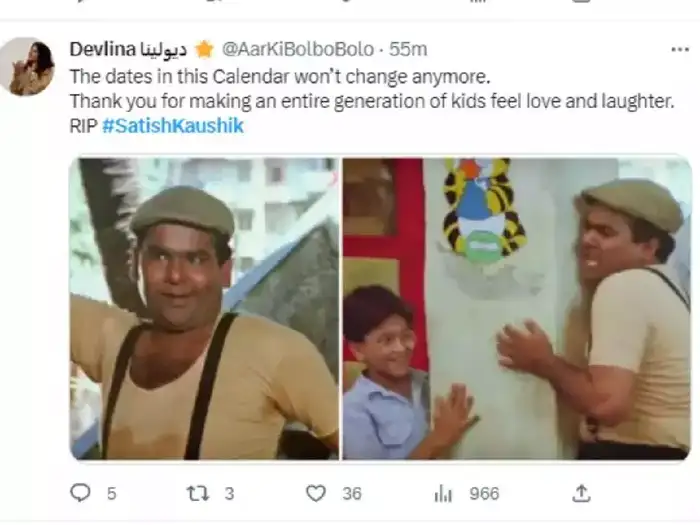Click the retweet arrows icon
Screen dimensions: 700x525
(x=198, y=493)
